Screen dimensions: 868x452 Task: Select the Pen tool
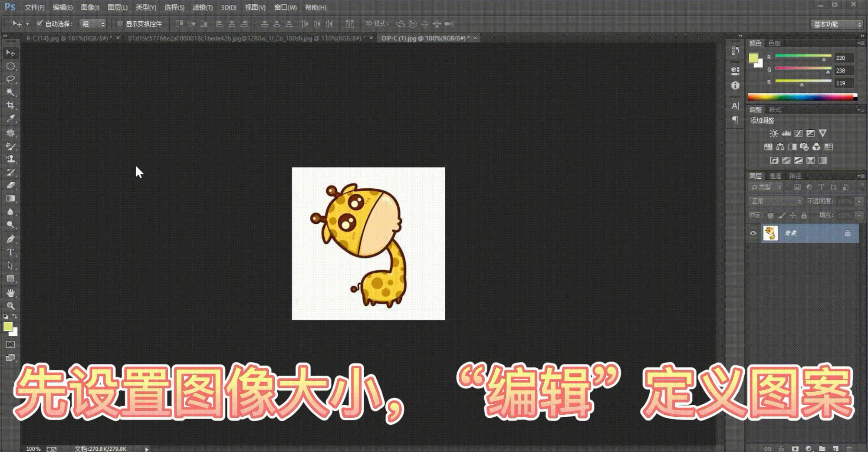pos(10,239)
